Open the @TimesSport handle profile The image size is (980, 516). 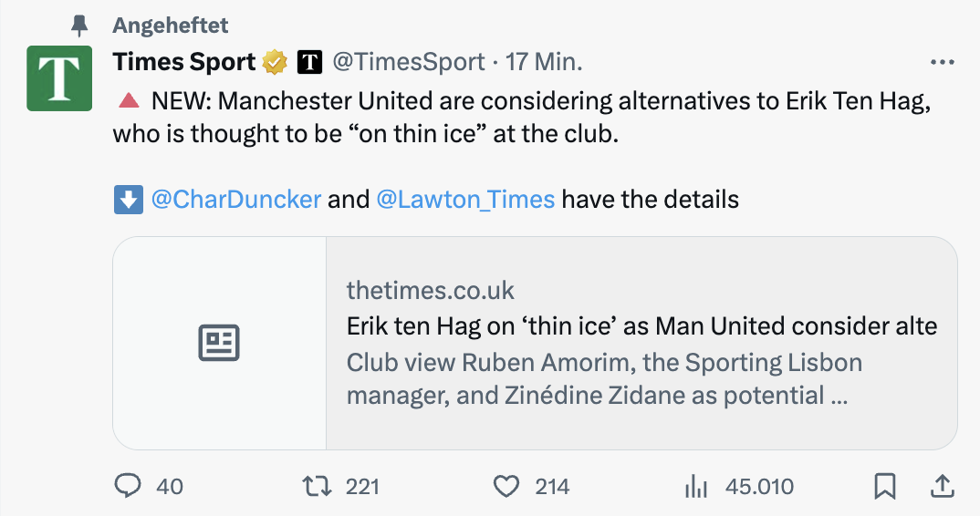[x=408, y=63]
